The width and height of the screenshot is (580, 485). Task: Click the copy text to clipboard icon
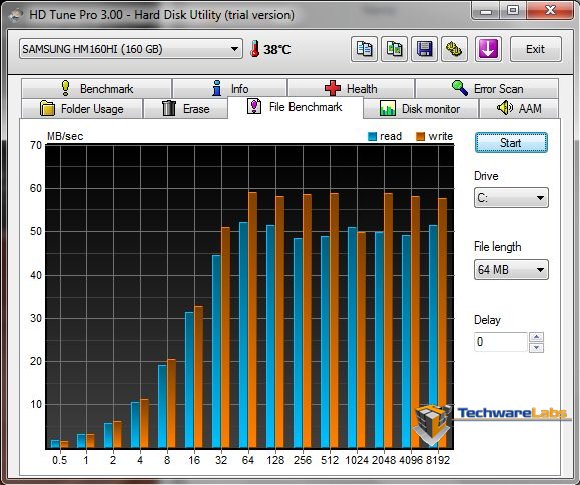(364, 49)
